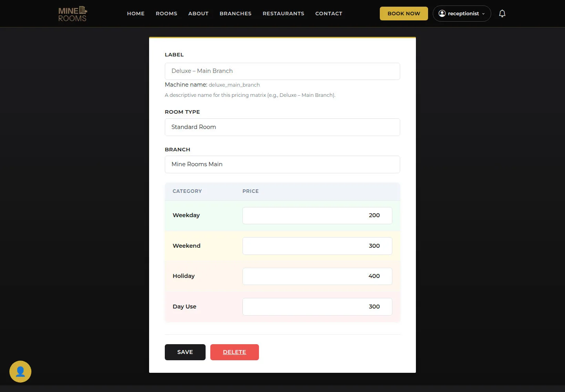Open the notifications bell

pos(502,14)
